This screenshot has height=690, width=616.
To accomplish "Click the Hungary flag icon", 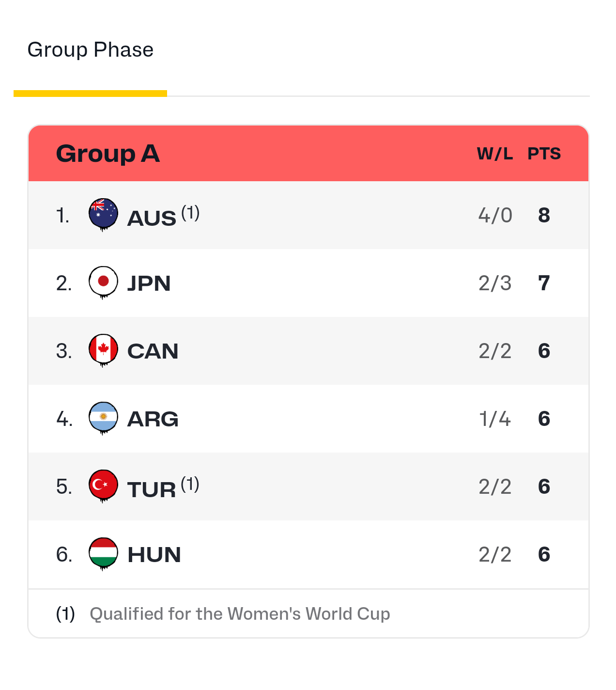I will point(103,553).
